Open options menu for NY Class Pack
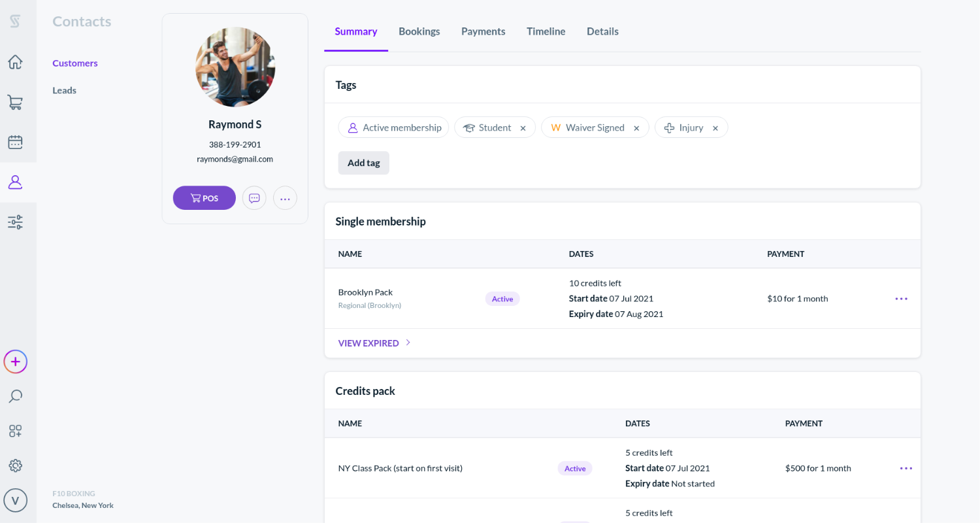 coord(906,468)
